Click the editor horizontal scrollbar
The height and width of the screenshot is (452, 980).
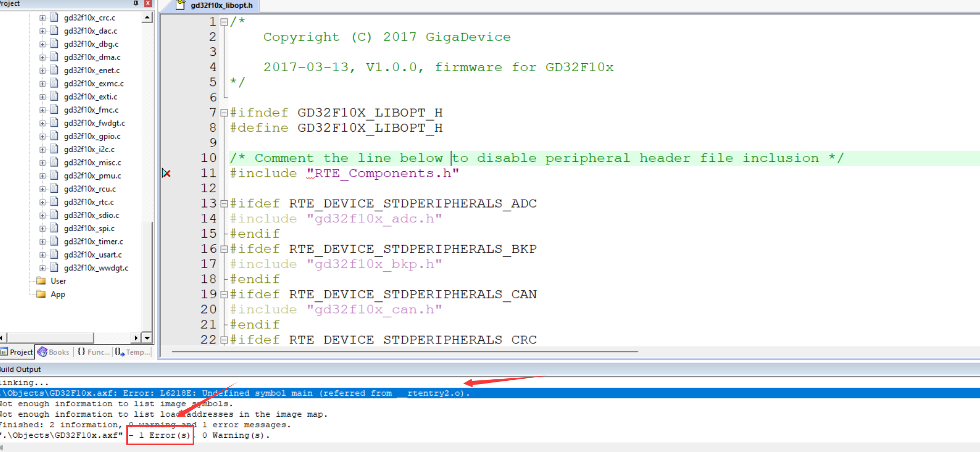(405, 351)
